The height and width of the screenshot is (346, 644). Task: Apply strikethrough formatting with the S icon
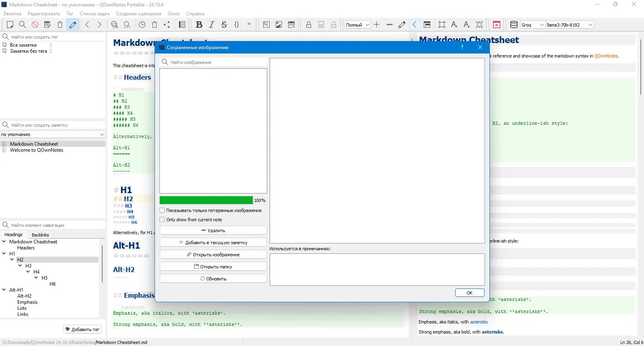[x=224, y=25]
